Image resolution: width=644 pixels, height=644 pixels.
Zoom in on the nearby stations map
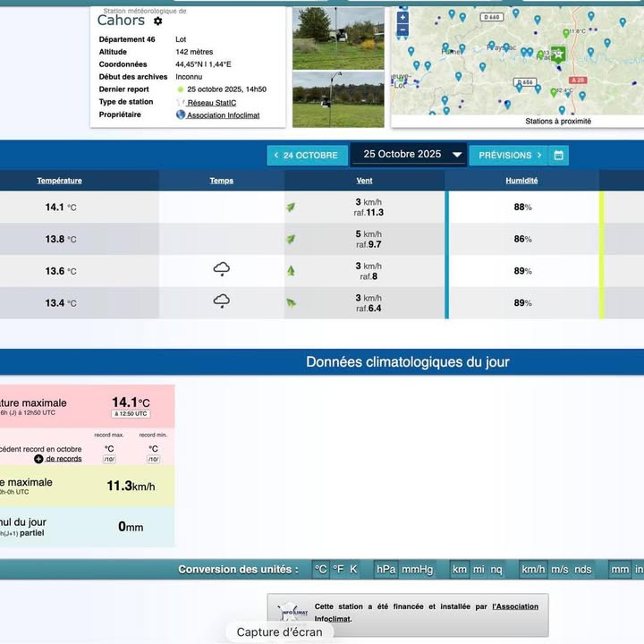tap(402, 17)
